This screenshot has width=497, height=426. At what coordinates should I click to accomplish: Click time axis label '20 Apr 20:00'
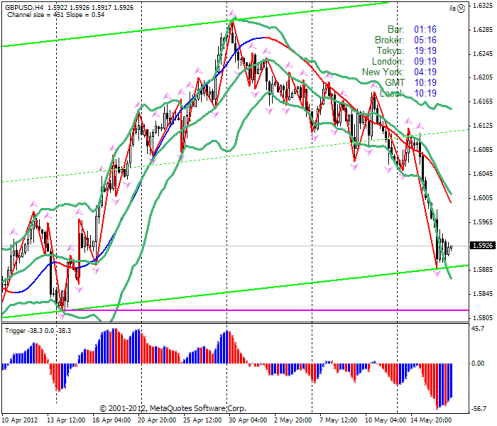tap(156, 420)
